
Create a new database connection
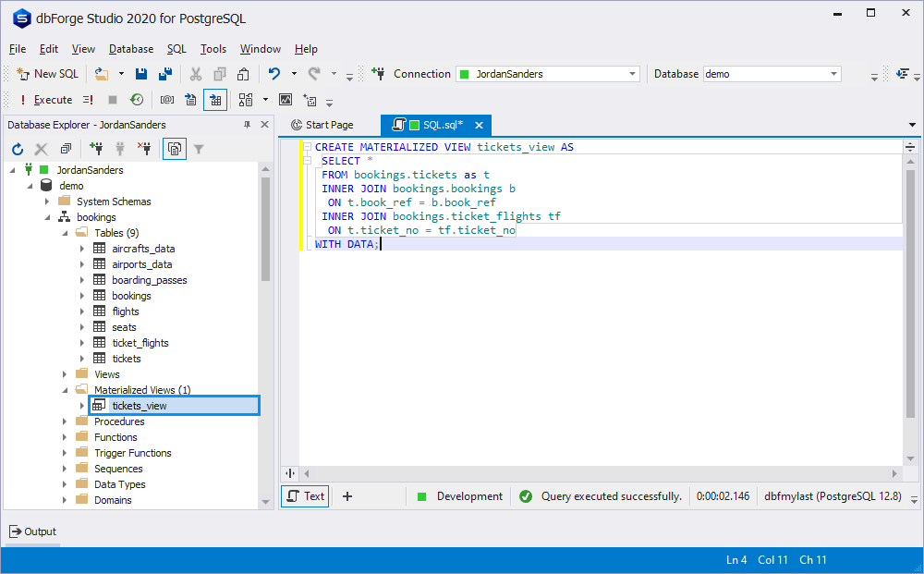[x=97, y=149]
